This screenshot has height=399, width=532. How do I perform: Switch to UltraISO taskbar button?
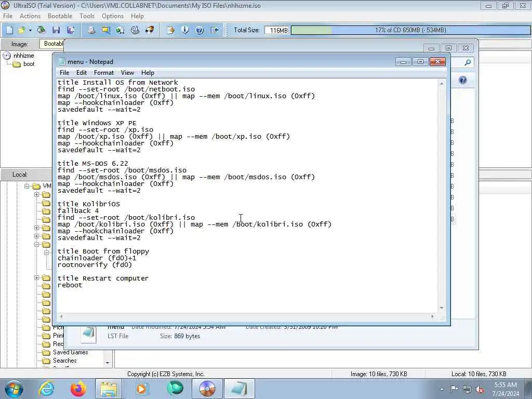click(x=207, y=389)
